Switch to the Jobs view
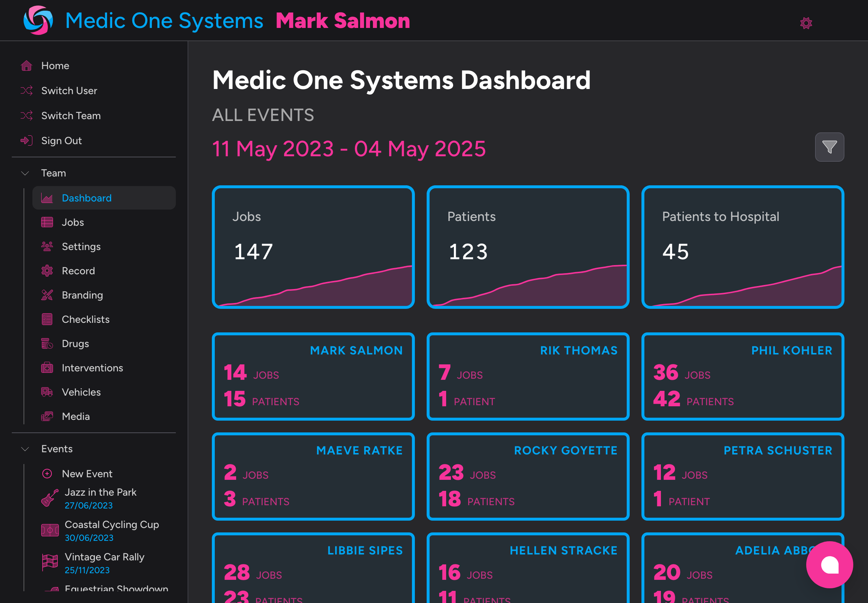The height and width of the screenshot is (603, 868). 72,222
